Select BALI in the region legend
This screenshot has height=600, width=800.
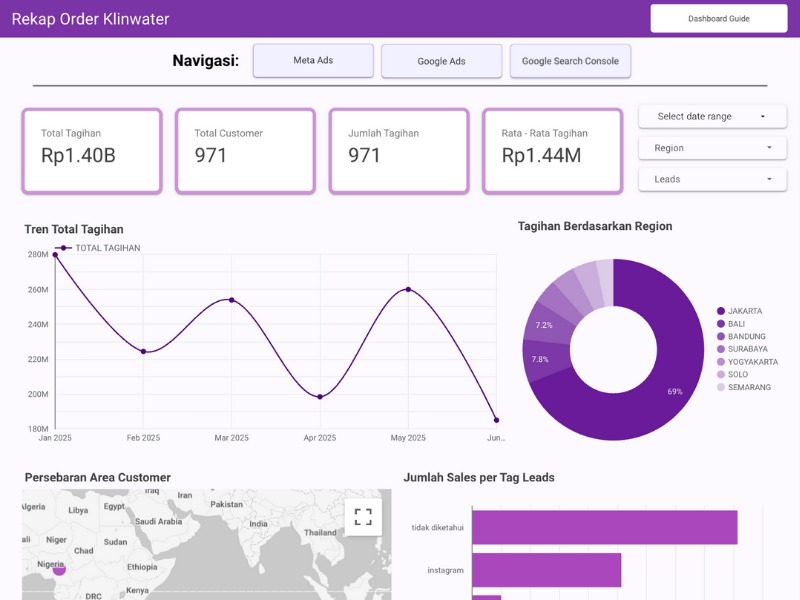(x=736, y=324)
